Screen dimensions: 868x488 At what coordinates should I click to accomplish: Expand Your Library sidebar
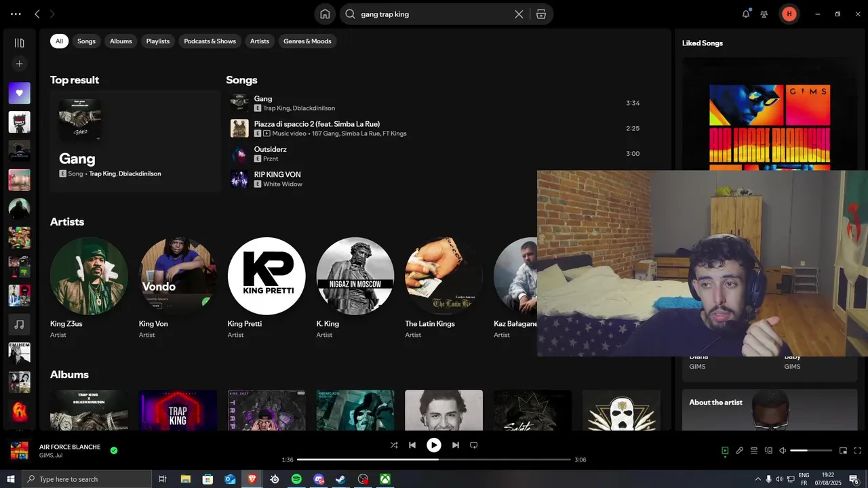click(19, 43)
